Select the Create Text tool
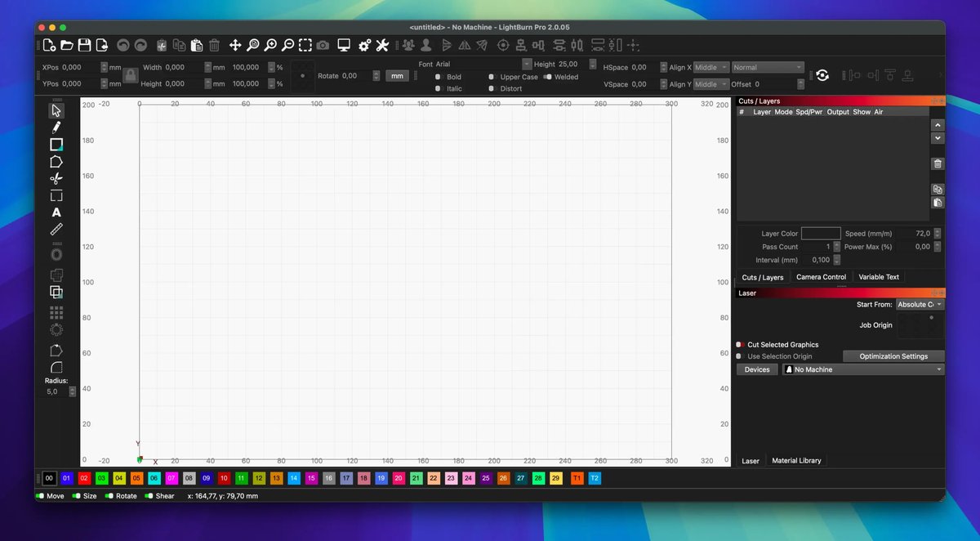Image resolution: width=980 pixels, height=541 pixels. (x=56, y=212)
